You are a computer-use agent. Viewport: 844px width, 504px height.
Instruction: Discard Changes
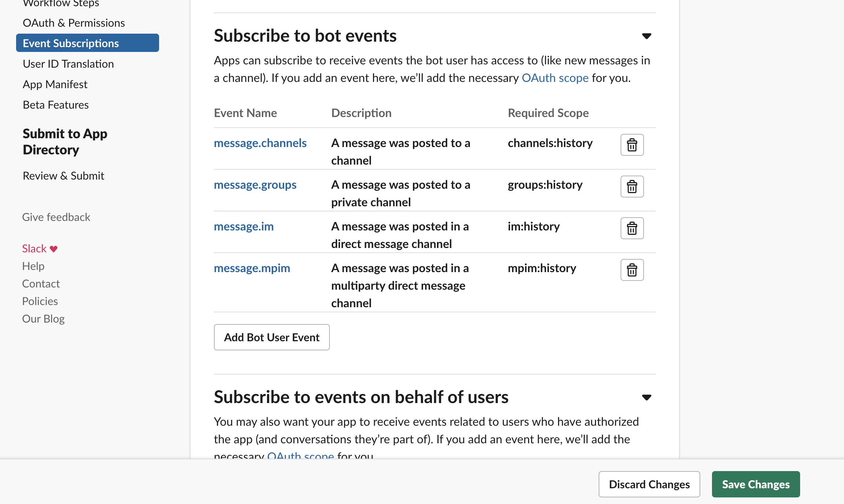649,484
